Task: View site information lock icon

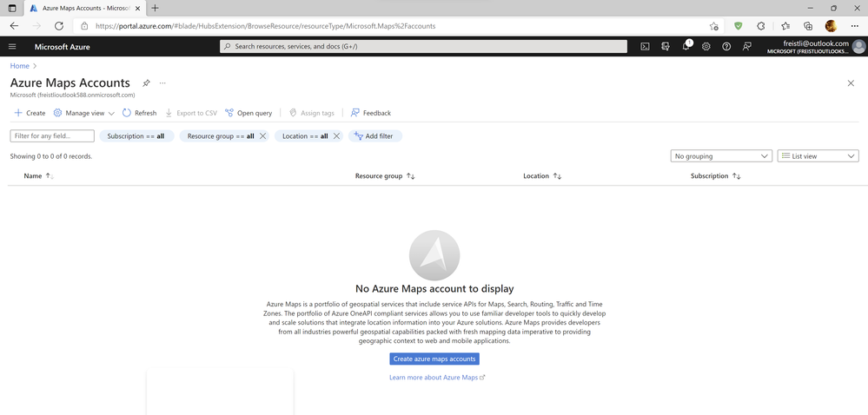Action: point(84,25)
